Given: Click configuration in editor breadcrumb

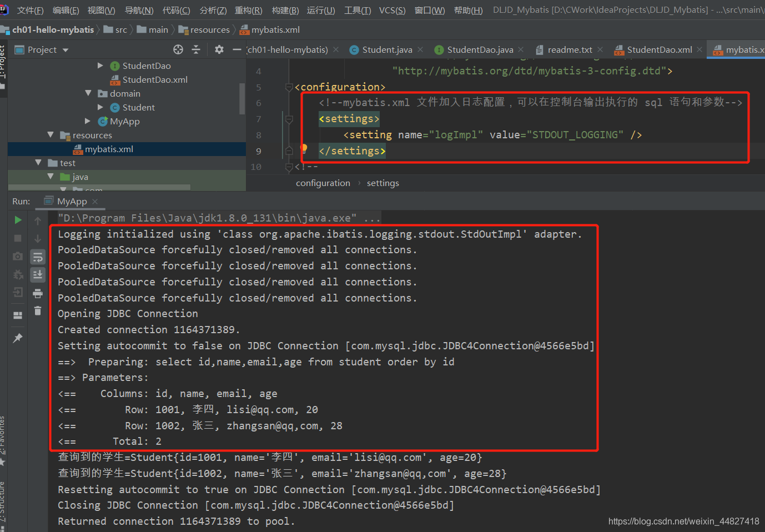Looking at the screenshot, I should pos(323,183).
